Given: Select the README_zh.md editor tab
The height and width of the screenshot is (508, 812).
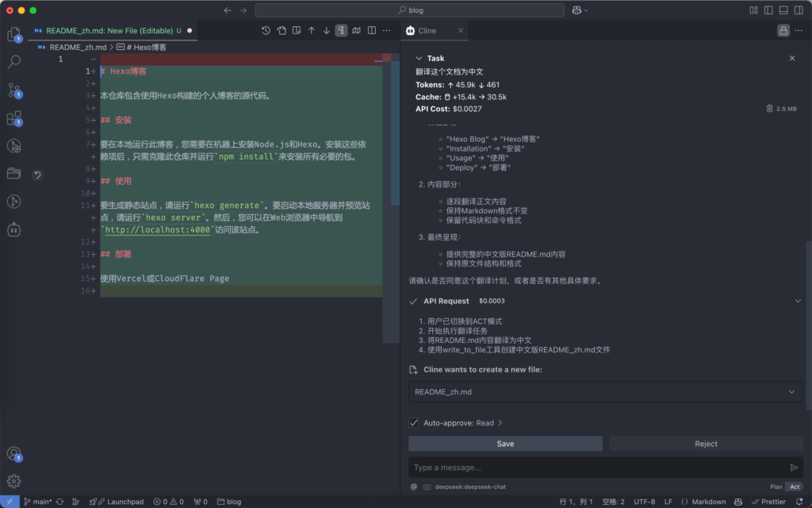Looking at the screenshot, I should click(113, 31).
